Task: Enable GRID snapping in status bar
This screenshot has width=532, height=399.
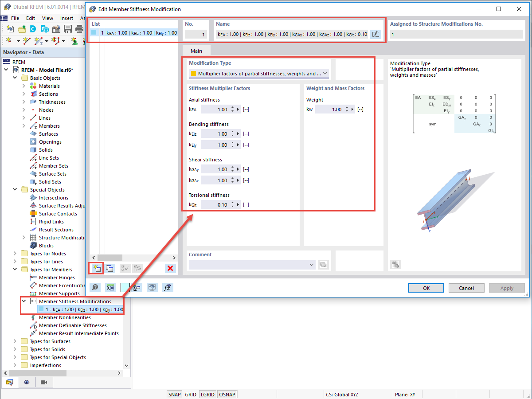Action: pyautogui.click(x=191, y=394)
